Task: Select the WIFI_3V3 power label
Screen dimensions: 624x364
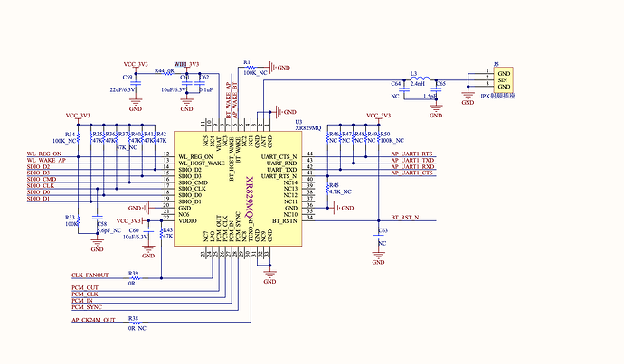Action: coord(186,64)
